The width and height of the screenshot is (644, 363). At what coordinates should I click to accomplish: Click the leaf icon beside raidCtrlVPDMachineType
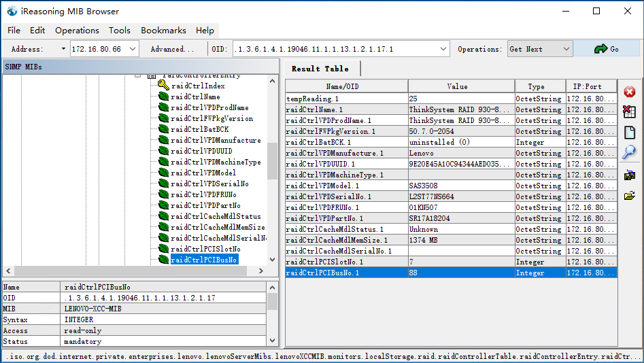click(x=163, y=162)
